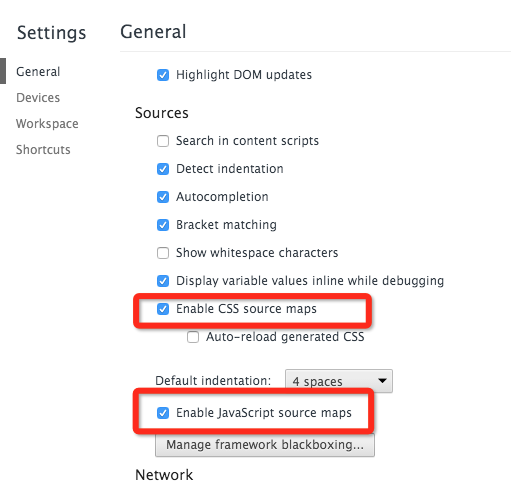Click the dropdown arrow beside 4 spaces
511x489 pixels.
pyautogui.click(x=382, y=380)
